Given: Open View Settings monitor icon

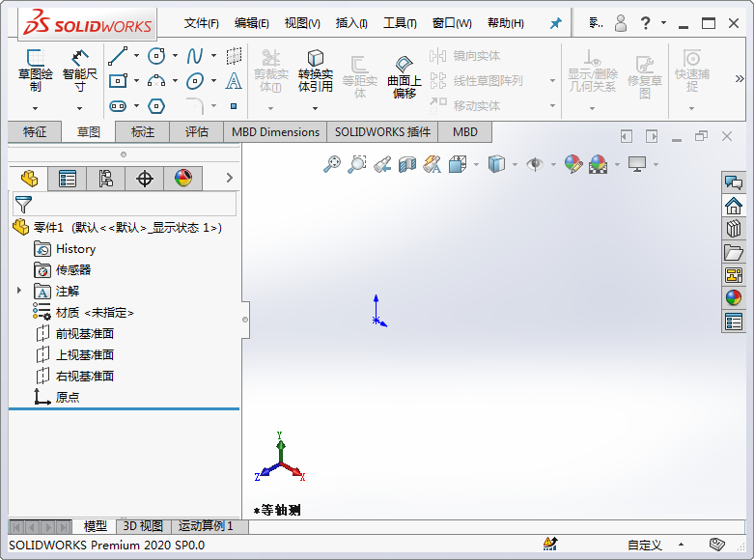Looking at the screenshot, I should [x=637, y=164].
